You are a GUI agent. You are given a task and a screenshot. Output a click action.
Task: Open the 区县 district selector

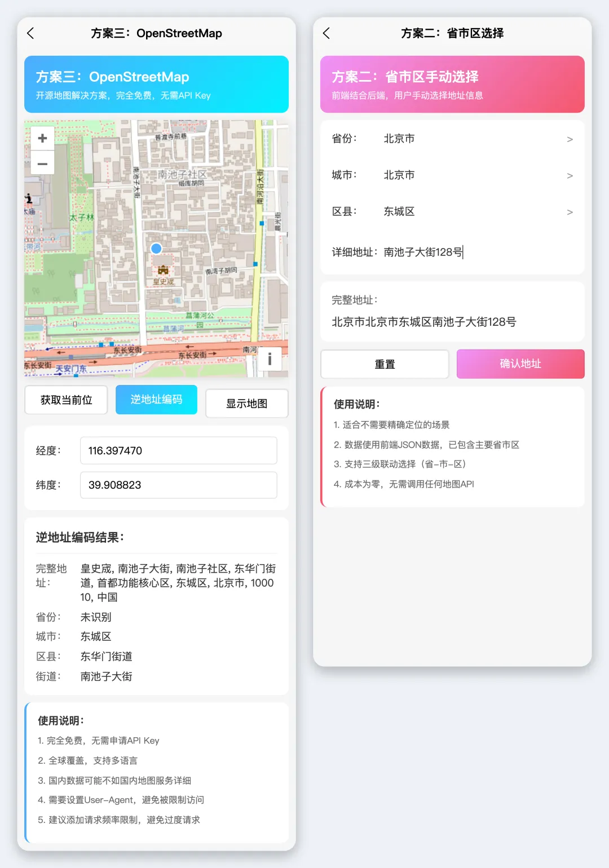click(452, 212)
